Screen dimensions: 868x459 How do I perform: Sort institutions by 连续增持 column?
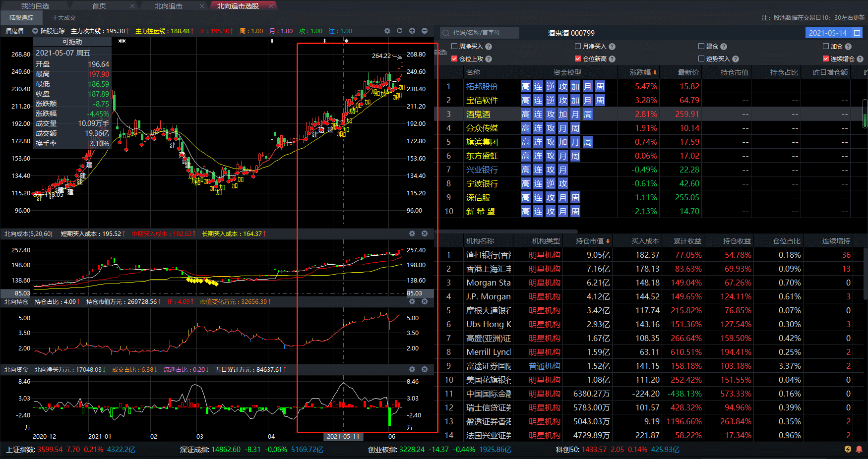[836, 241]
